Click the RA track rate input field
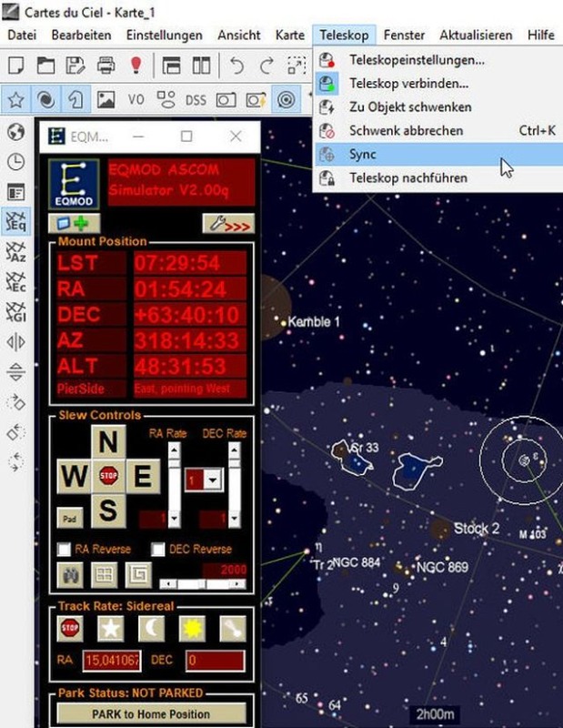The height and width of the screenshot is (728, 563). tap(112, 661)
